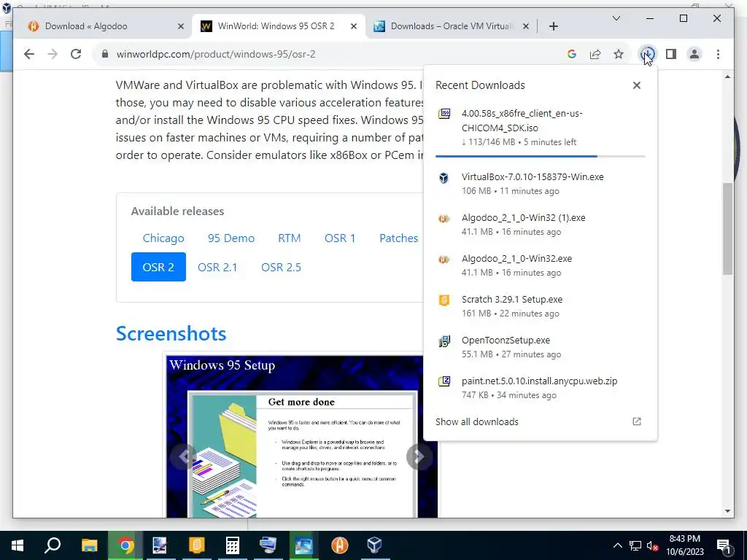Open the Chrome profile avatar
This screenshot has width=747, height=560.
tap(694, 54)
